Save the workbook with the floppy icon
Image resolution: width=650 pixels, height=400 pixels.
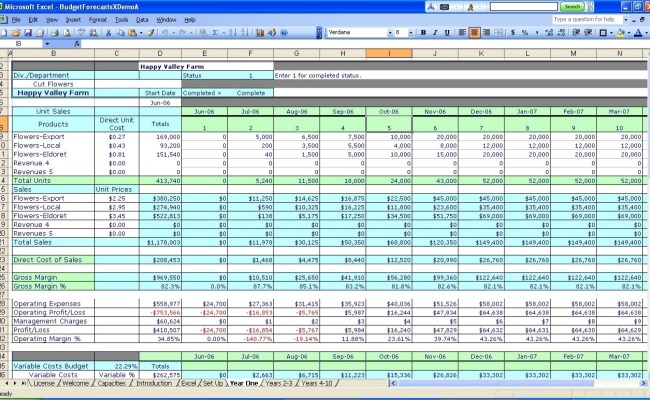coord(28,32)
